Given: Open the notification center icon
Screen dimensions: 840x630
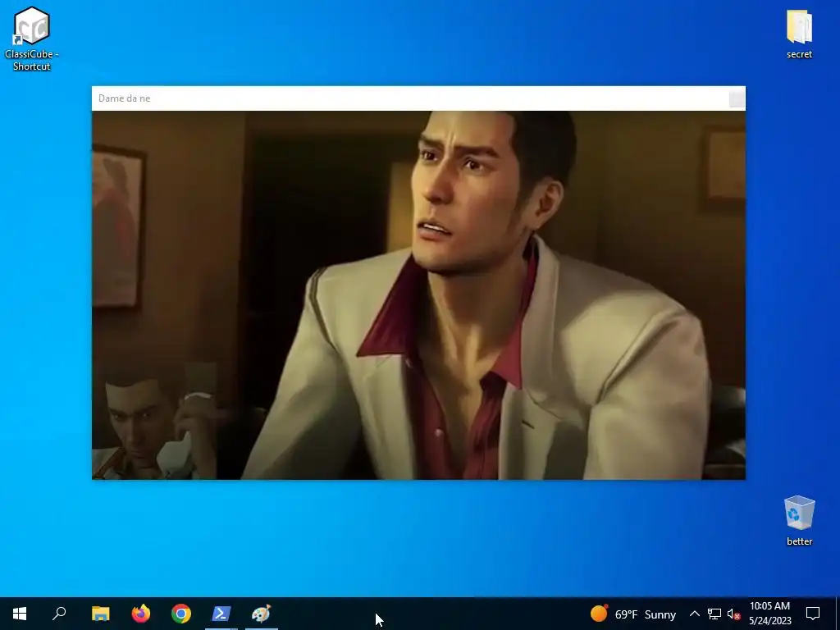Looking at the screenshot, I should [813, 614].
